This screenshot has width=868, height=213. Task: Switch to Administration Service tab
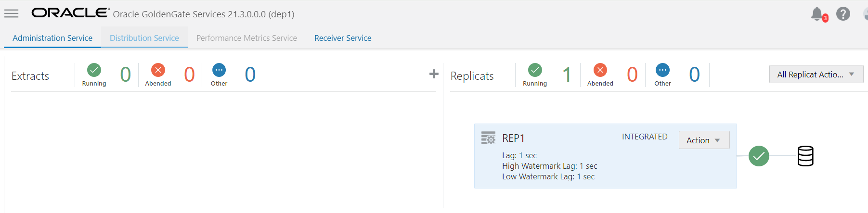(x=52, y=38)
